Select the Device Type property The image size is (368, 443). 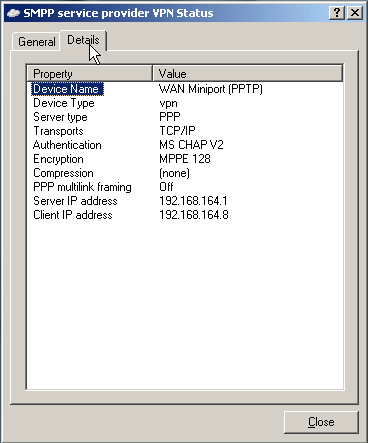pos(64,103)
